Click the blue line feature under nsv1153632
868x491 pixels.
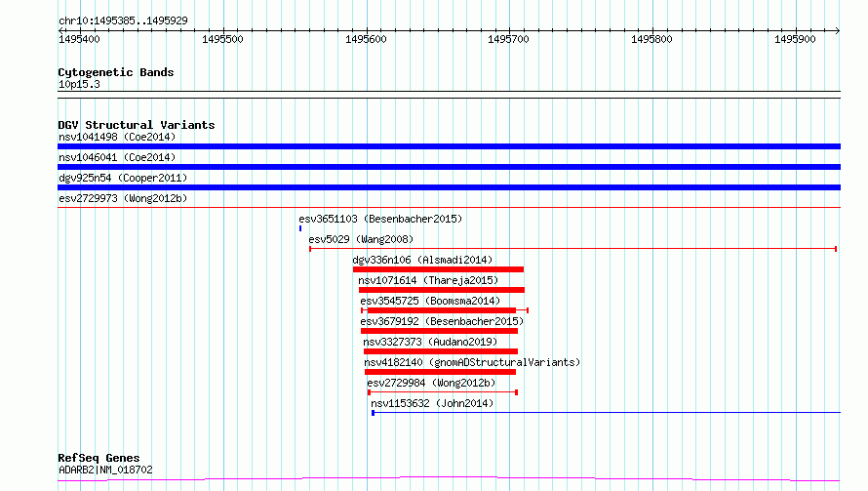point(607,413)
